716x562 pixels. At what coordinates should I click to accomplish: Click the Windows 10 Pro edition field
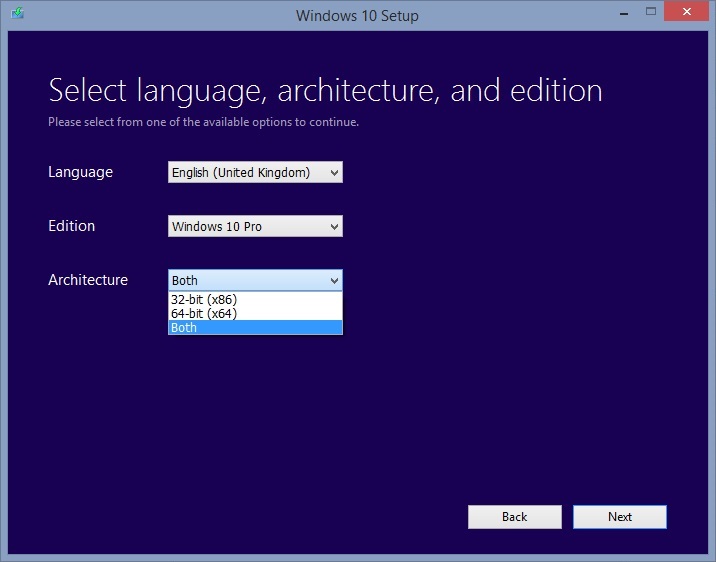coord(245,227)
